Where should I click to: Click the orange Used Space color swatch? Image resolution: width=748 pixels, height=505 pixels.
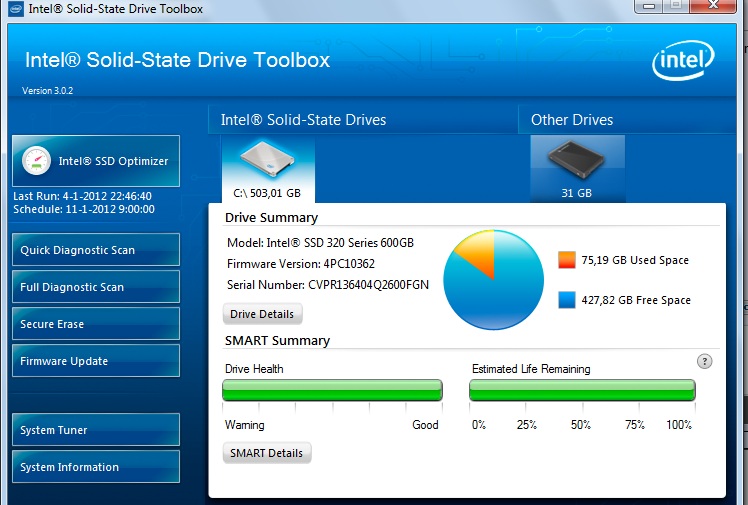567,260
